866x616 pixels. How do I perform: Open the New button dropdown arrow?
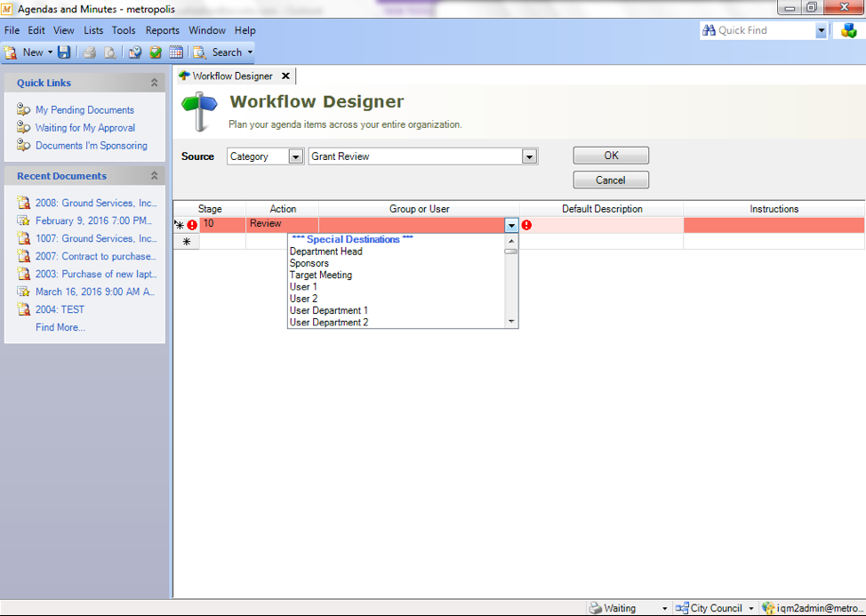[50, 52]
